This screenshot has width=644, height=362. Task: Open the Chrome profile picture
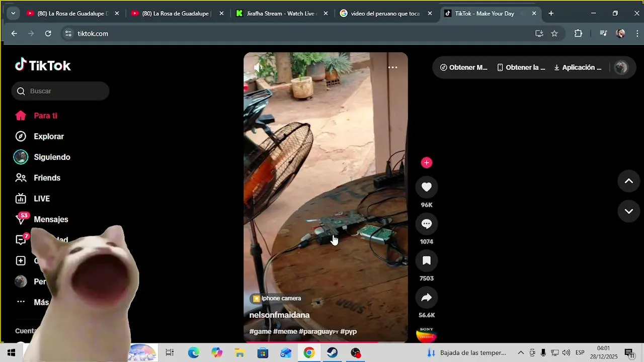tap(621, 34)
